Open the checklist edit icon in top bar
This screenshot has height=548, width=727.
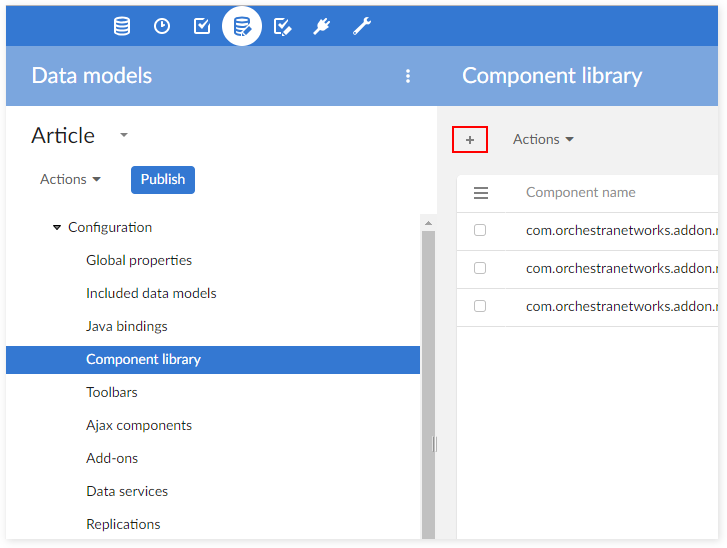(x=282, y=27)
